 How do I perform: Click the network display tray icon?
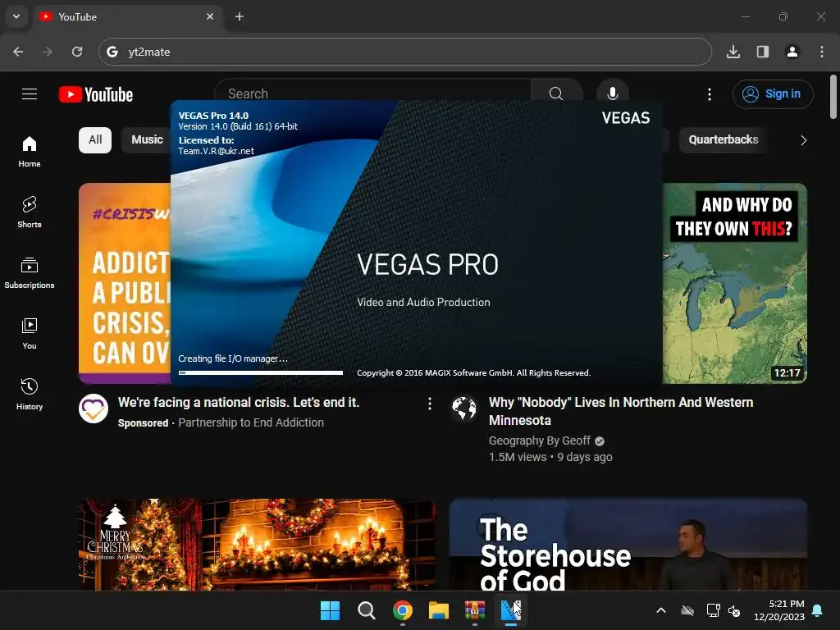[713, 610]
